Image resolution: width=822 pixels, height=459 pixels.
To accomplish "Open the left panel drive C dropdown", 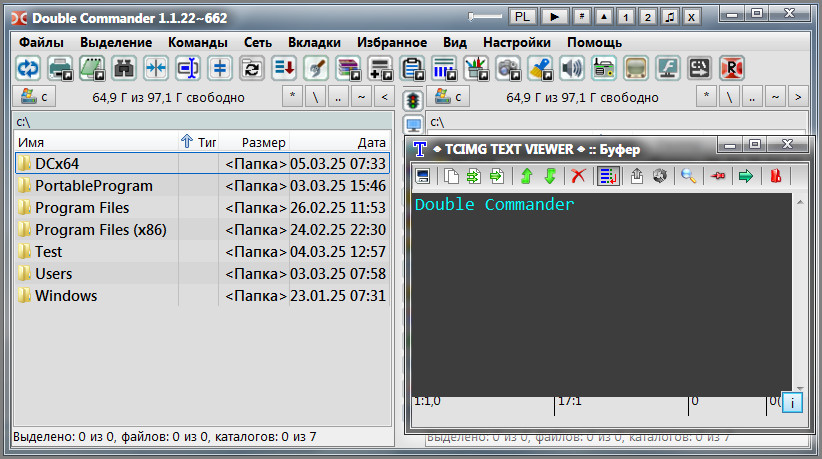I will pos(34,97).
